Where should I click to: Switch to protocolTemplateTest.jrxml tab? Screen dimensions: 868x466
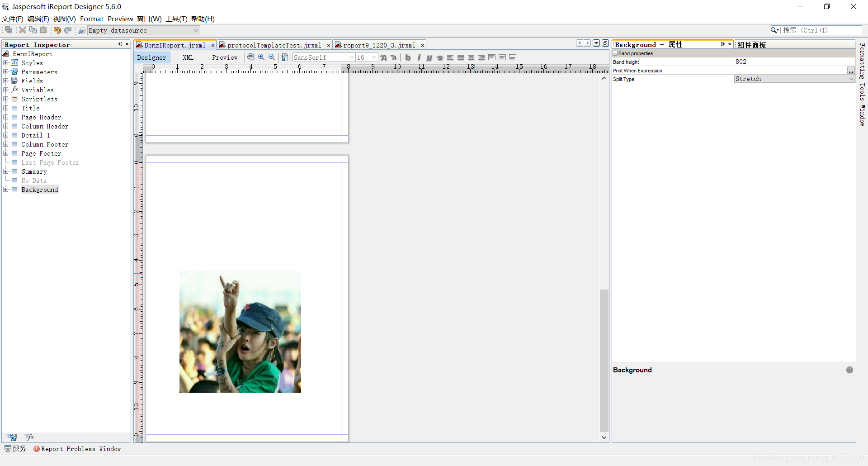(x=274, y=45)
